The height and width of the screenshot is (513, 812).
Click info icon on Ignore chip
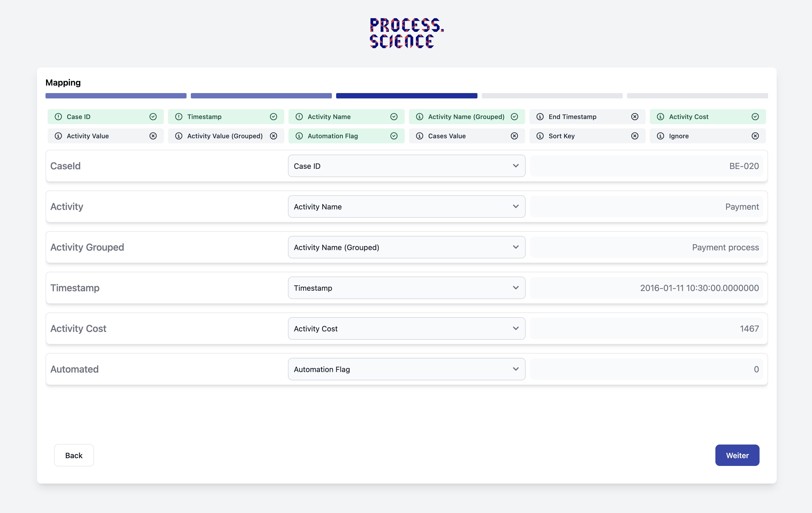(660, 136)
